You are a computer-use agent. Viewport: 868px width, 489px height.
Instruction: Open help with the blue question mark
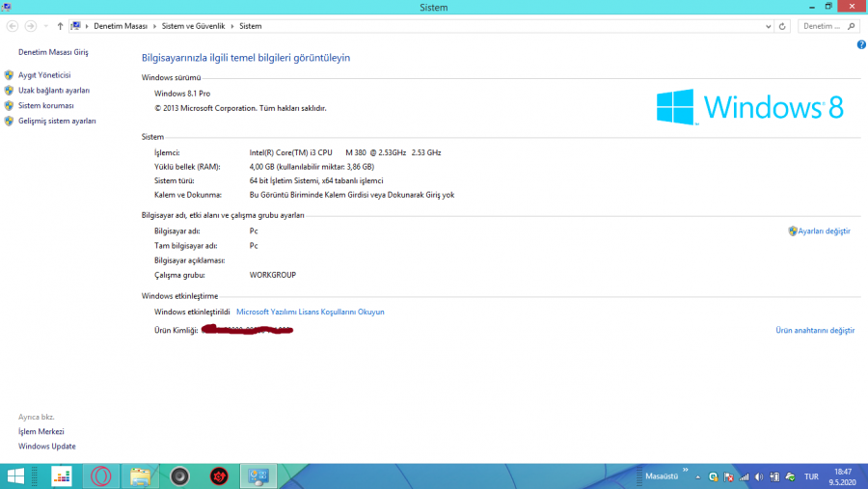click(861, 45)
